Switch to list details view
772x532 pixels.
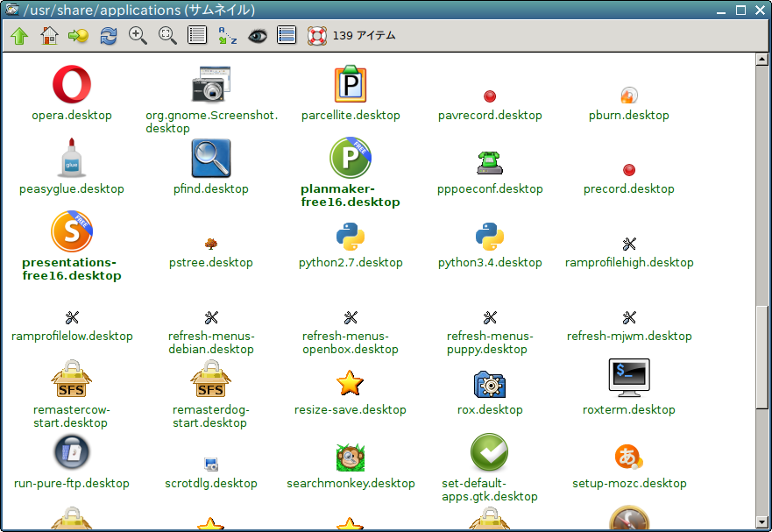click(x=197, y=35)
